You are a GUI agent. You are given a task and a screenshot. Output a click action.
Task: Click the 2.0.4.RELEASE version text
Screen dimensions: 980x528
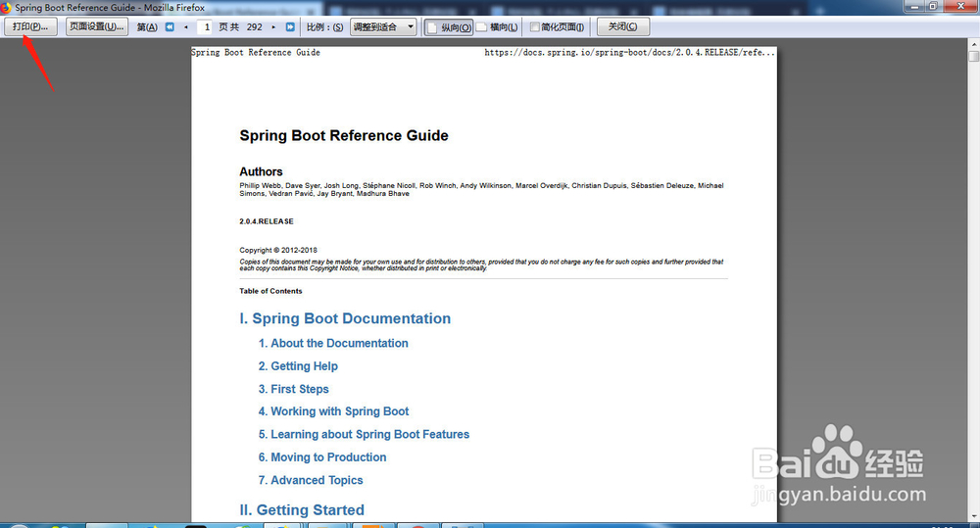tap(267, 221)
